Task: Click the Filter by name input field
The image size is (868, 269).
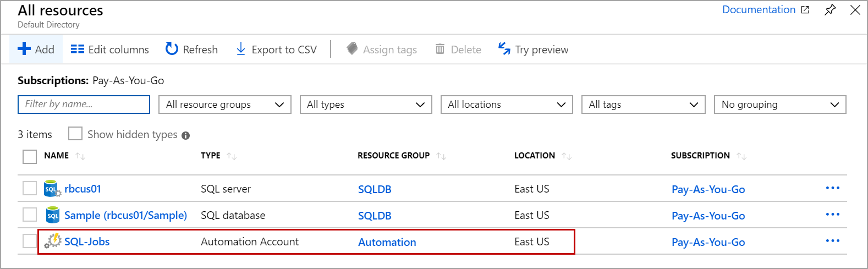Action: (84, 105)
